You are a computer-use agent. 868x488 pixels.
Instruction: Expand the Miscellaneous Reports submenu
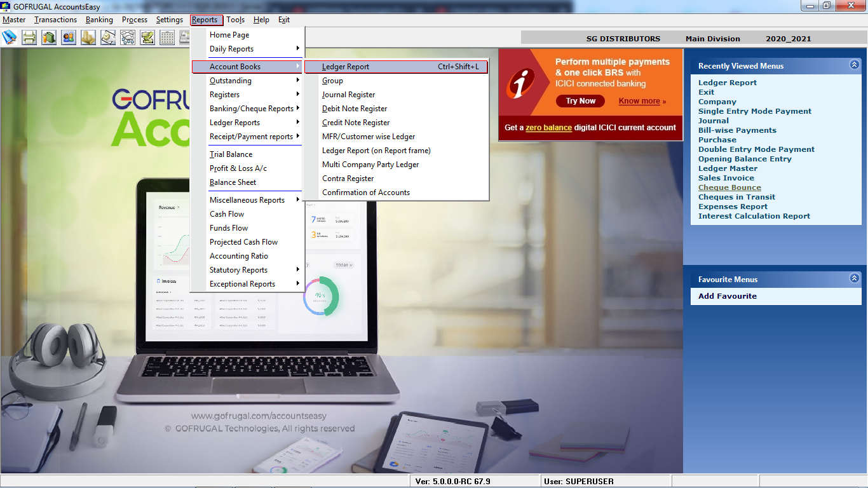248,200
